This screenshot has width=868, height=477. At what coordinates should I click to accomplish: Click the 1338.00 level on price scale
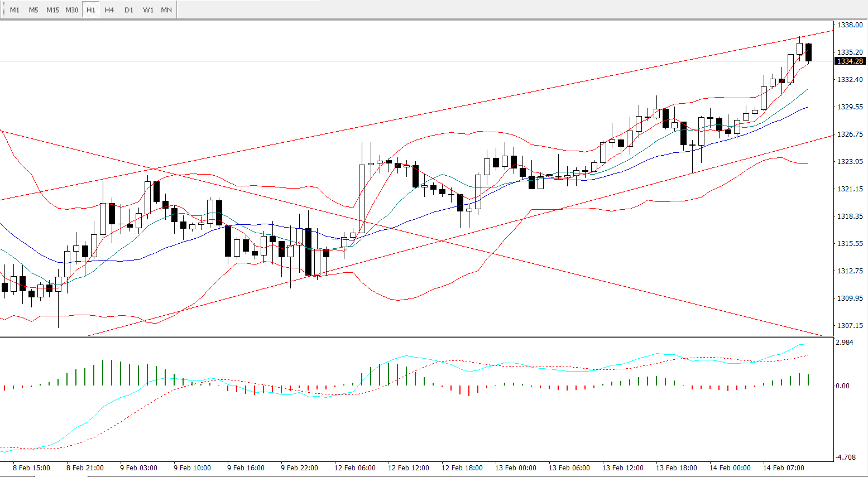[x=850, y=25]
